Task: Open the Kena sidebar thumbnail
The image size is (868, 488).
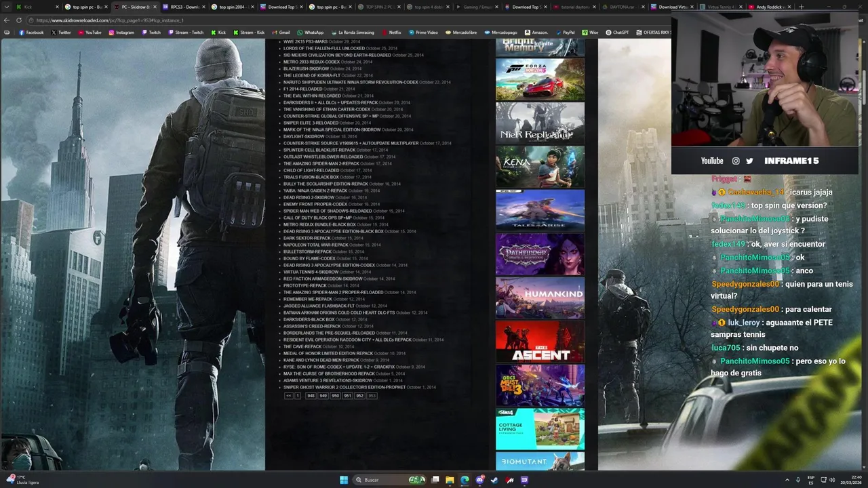Action: point(540,167)
